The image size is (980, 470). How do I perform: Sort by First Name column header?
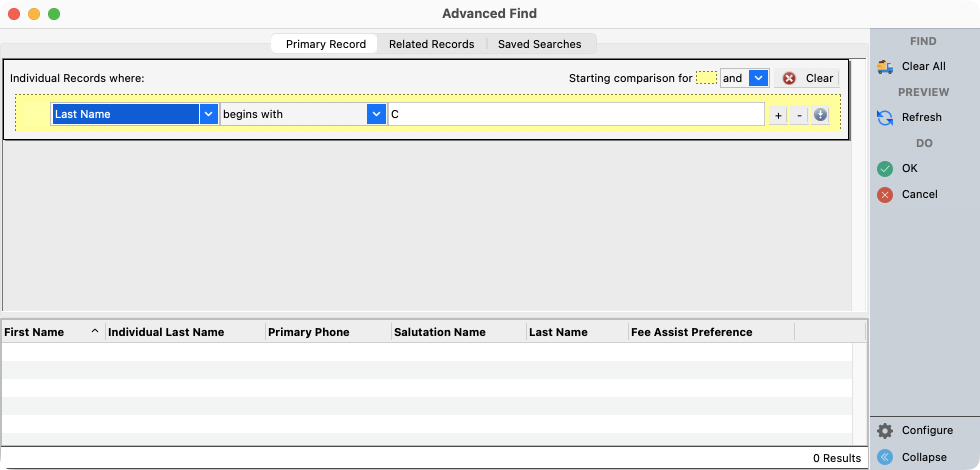(52, 332)
